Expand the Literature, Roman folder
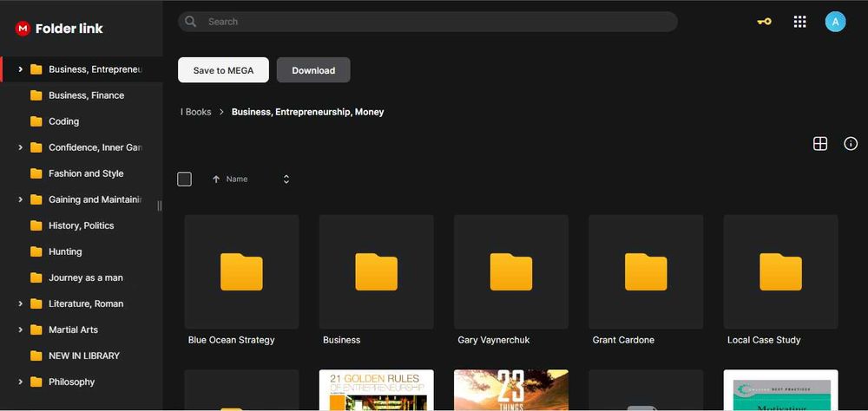The width and height of the screenshot is (868, 411). [21, 303]
